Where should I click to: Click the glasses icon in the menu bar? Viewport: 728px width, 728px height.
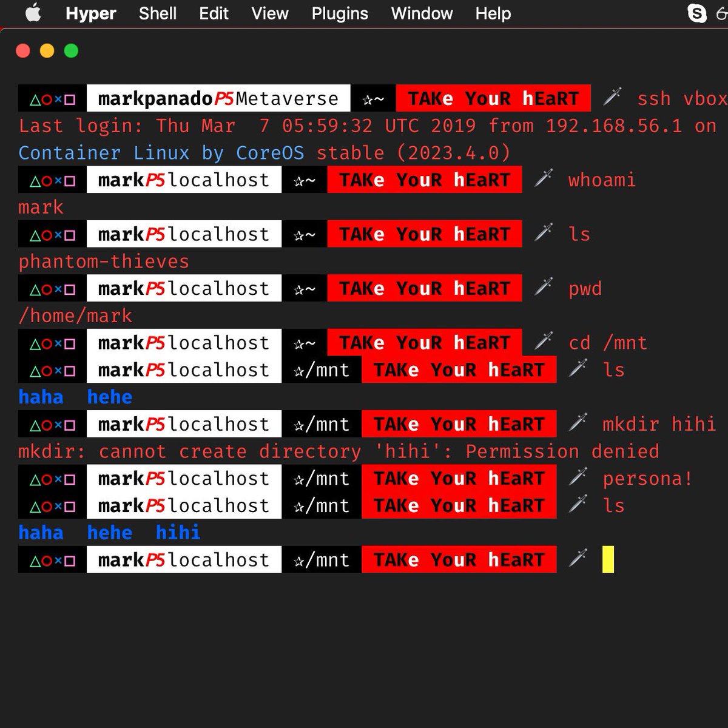click(x=723, y=13)
